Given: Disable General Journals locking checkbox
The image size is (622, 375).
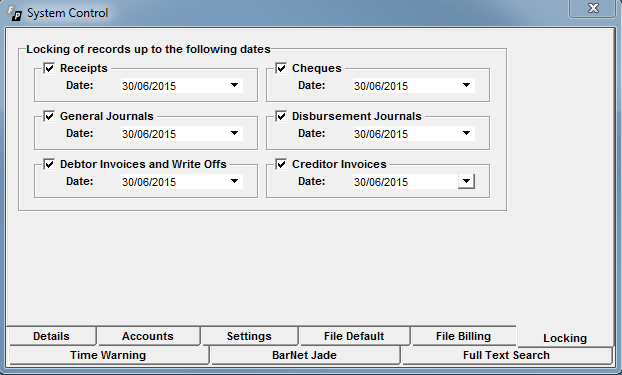Looking at the screenshot, I should [49, 116].
